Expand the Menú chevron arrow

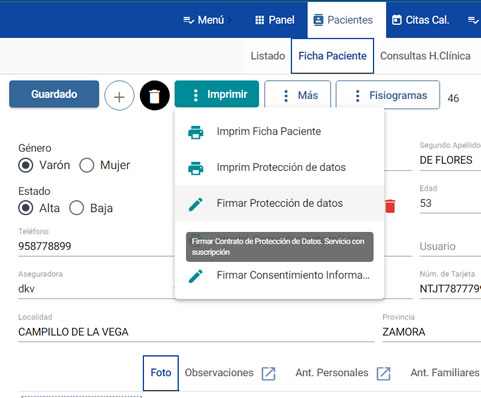click(x=230, y=20)
